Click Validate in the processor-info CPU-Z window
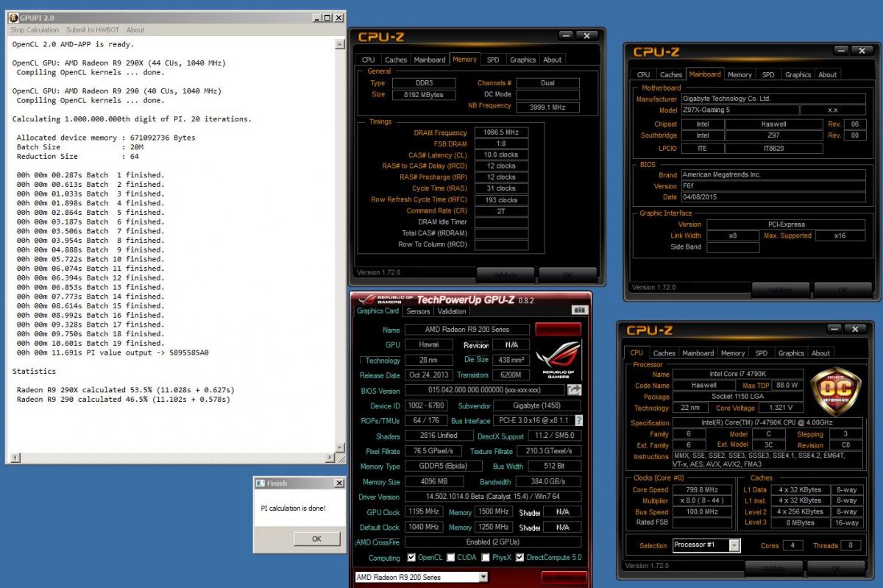The width and height of the screenshot is (883, 588). pos(773,569)
